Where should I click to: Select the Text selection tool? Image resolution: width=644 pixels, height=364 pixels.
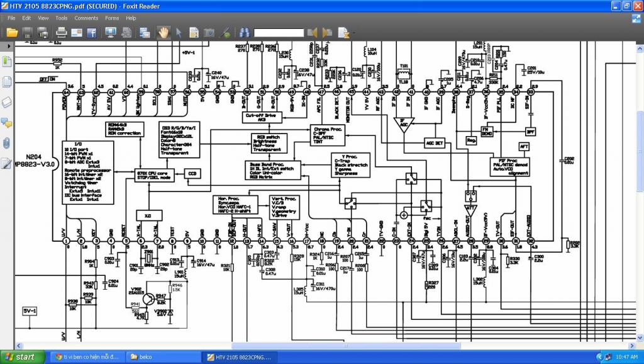tap(194, 33)
